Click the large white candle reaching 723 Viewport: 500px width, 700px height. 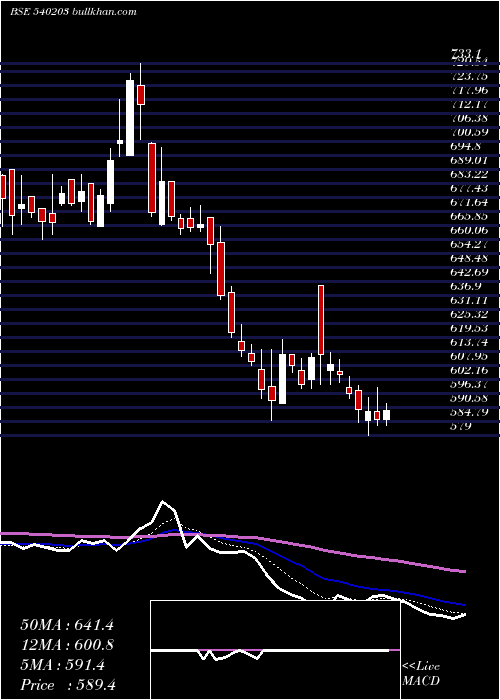pos(130,118)
